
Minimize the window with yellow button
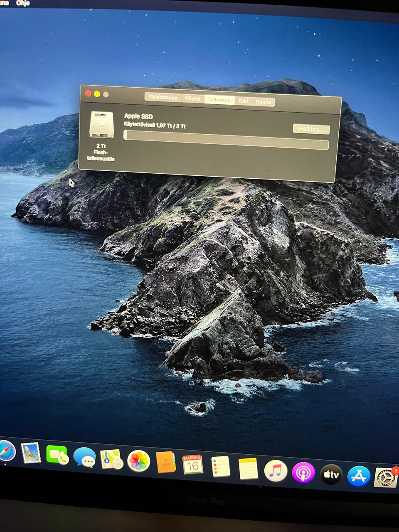pos(97,94)
